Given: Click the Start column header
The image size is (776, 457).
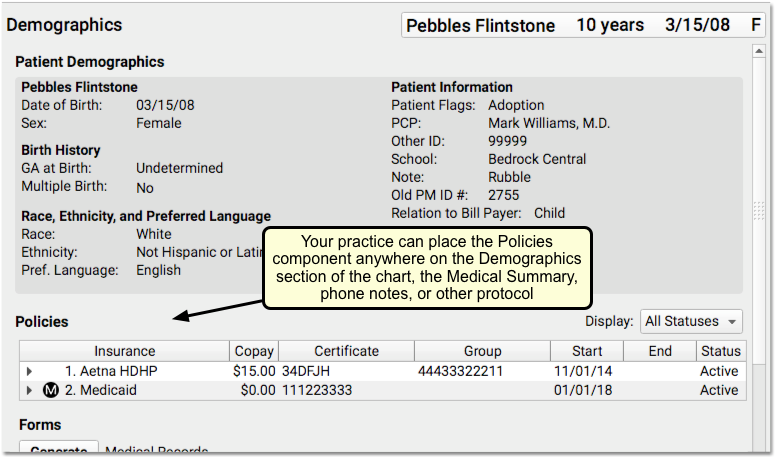Looking at the screenshot, I should click(587, 351).
